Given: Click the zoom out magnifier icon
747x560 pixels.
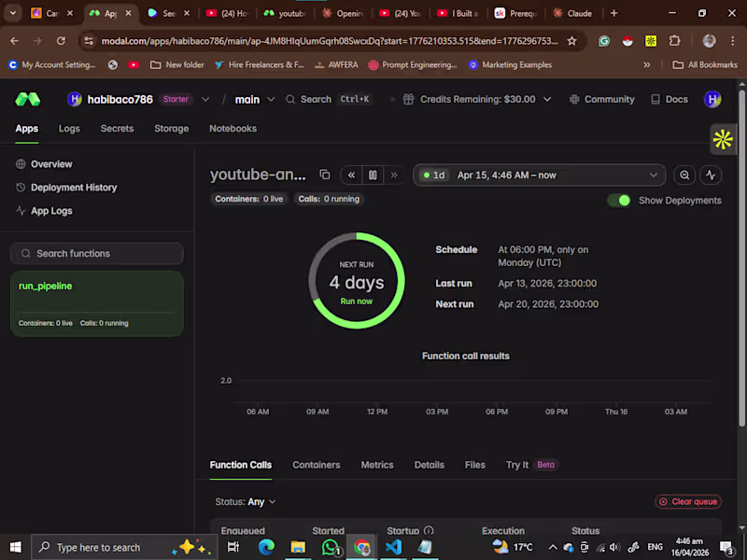Looking at the screenshot, I should [684, 175].
